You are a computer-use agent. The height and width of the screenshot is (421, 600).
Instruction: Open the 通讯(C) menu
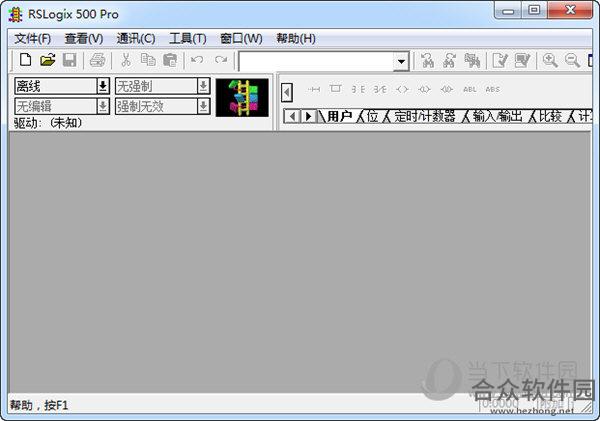tap(136, 39)
